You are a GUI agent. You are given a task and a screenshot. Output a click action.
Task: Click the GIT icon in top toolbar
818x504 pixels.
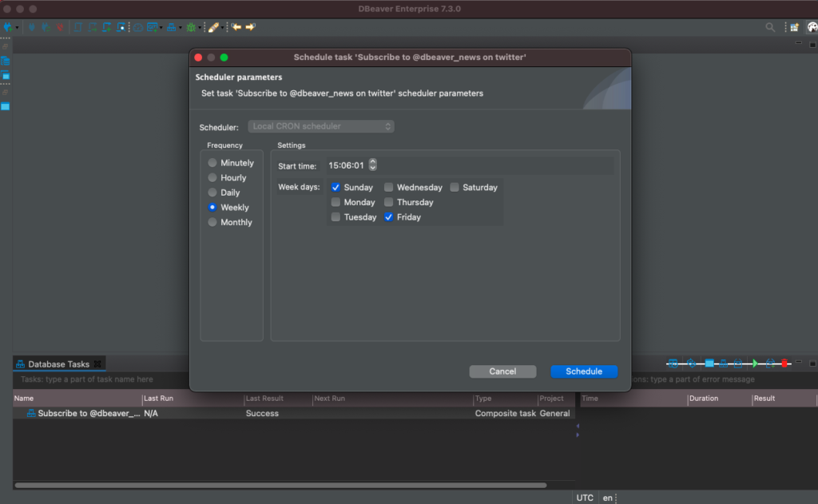pyautogui.click(x=153, y=27)
